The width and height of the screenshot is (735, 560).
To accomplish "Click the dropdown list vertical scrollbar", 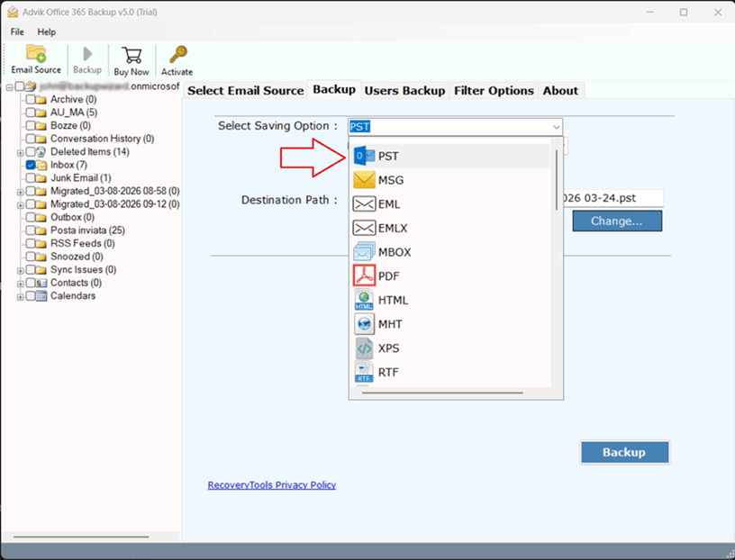I will click(x=557, y=180).
